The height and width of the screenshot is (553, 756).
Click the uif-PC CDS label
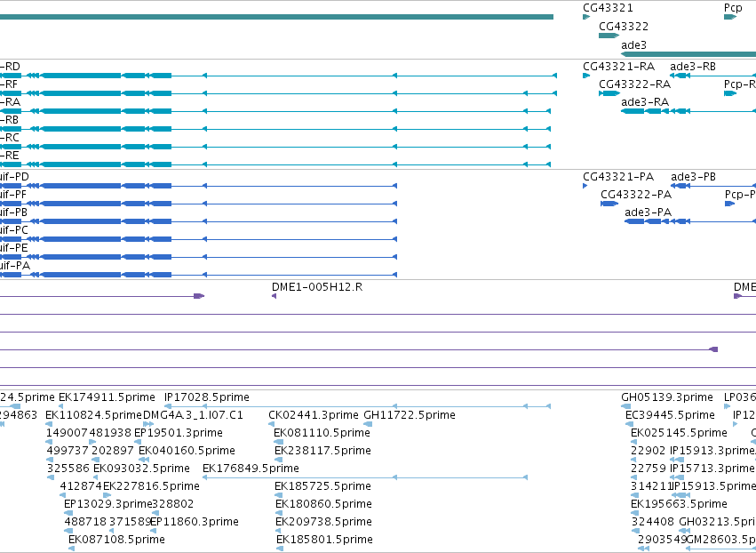click(14, 230)
